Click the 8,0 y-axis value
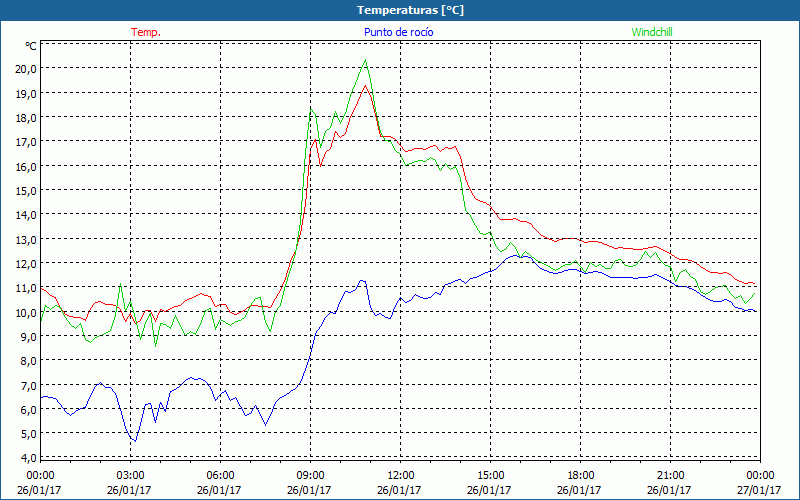This screenshot has height=500, width=800. [28, 361]
